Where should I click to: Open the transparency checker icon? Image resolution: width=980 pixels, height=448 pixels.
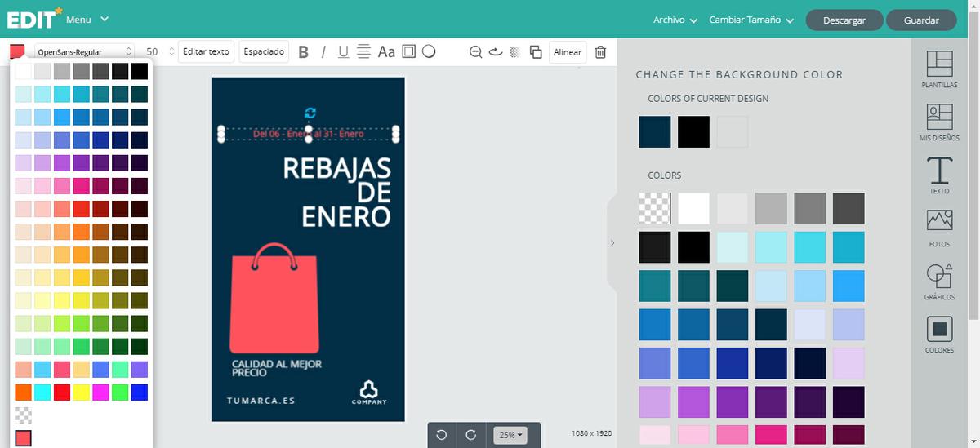(x=515, y=52)
